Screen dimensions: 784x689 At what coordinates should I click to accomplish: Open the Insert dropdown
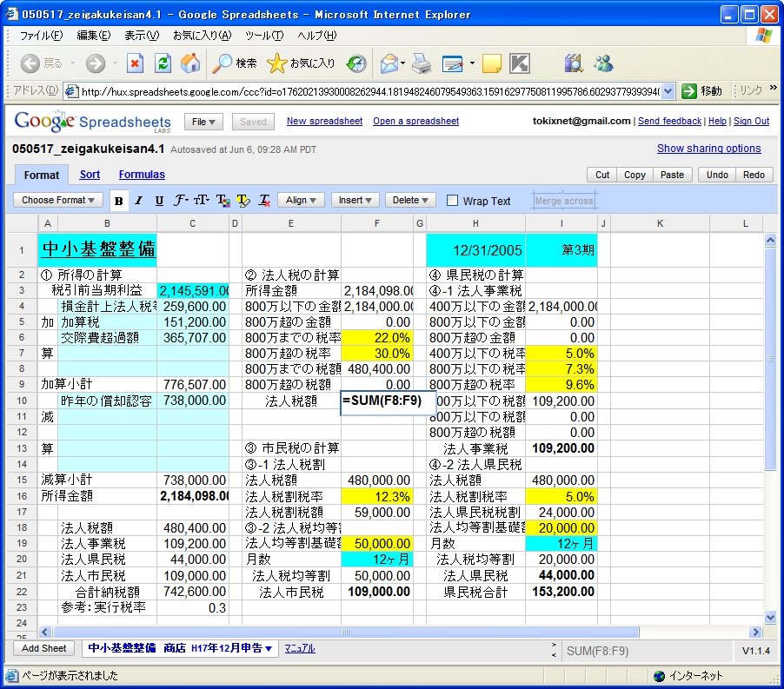click(355, 201)
